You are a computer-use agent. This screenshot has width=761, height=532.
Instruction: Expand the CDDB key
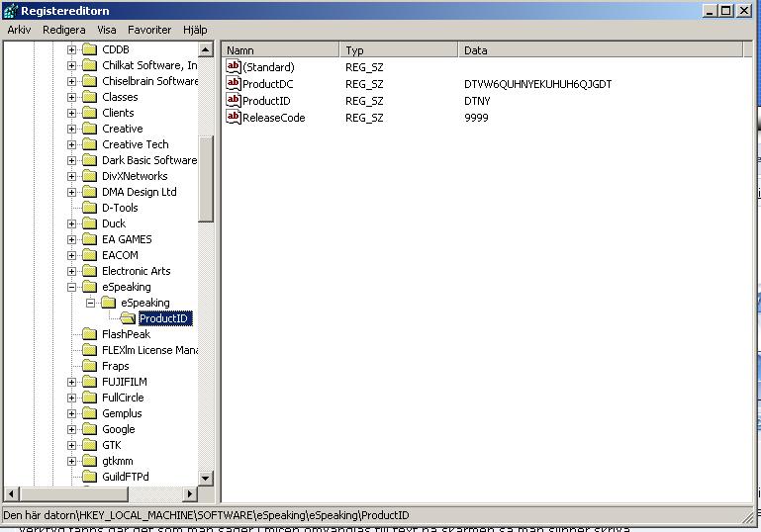pyautogui.click(x=72, y=49)
